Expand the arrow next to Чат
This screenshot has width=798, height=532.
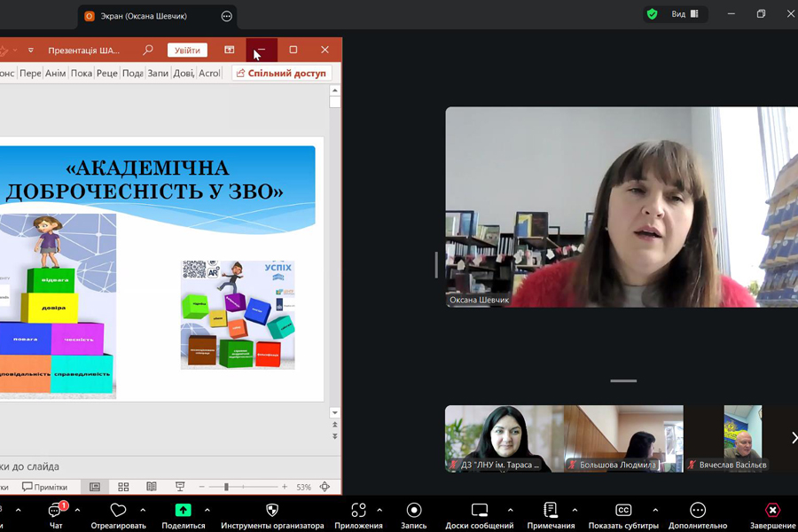[x=77, y=510]
